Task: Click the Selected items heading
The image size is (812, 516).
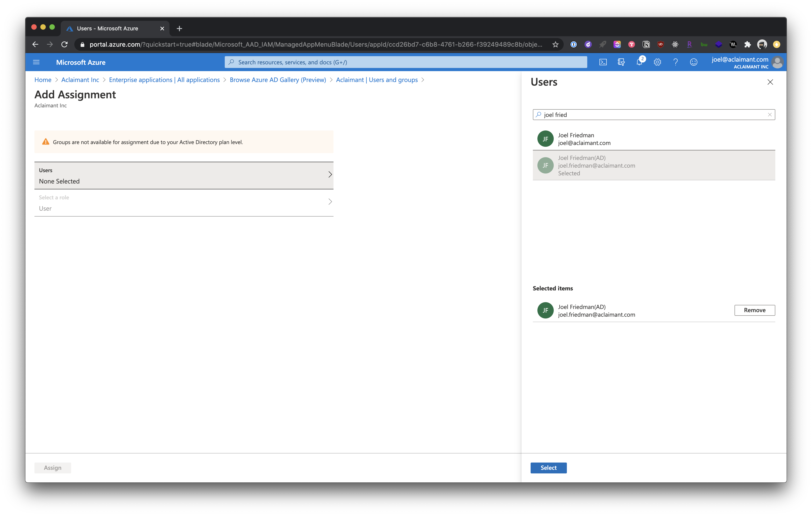Action: pos(553,288)
